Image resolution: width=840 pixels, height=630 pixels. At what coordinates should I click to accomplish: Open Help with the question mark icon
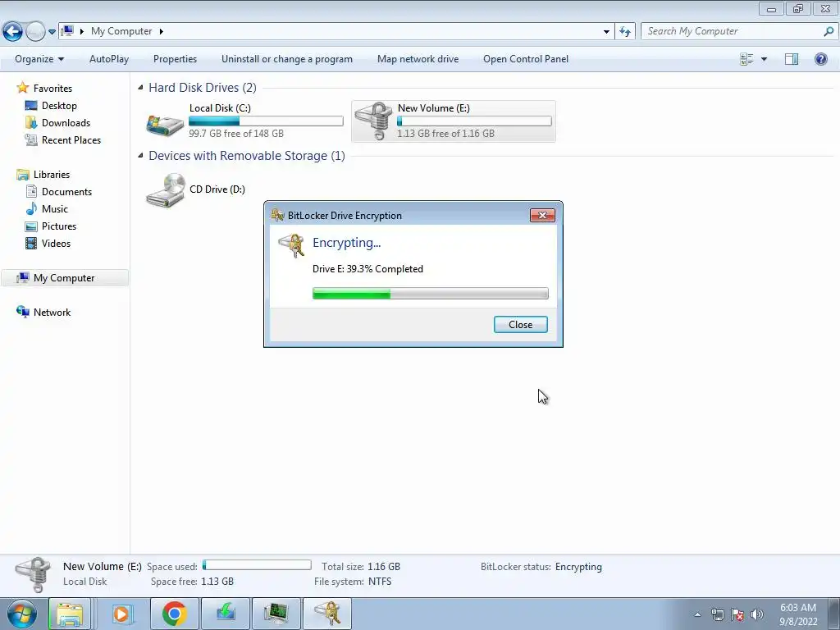(820, 59)
